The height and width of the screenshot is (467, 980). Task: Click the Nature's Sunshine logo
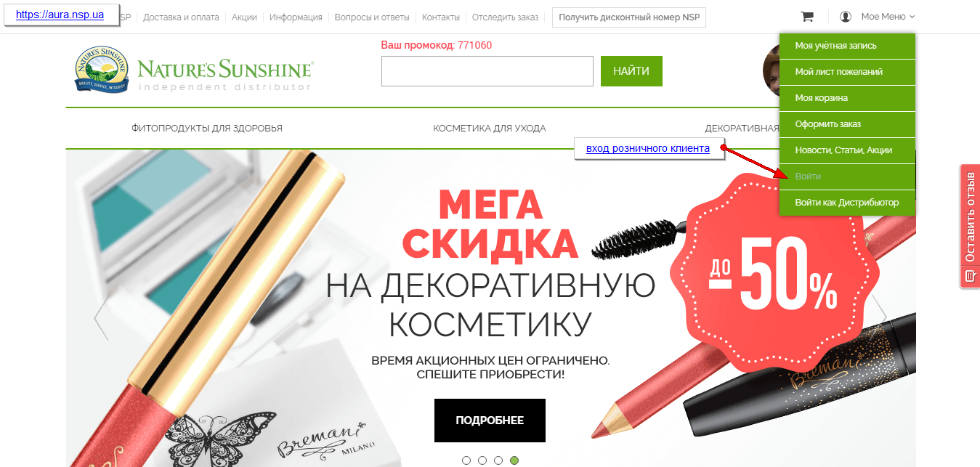pos(194,70)
